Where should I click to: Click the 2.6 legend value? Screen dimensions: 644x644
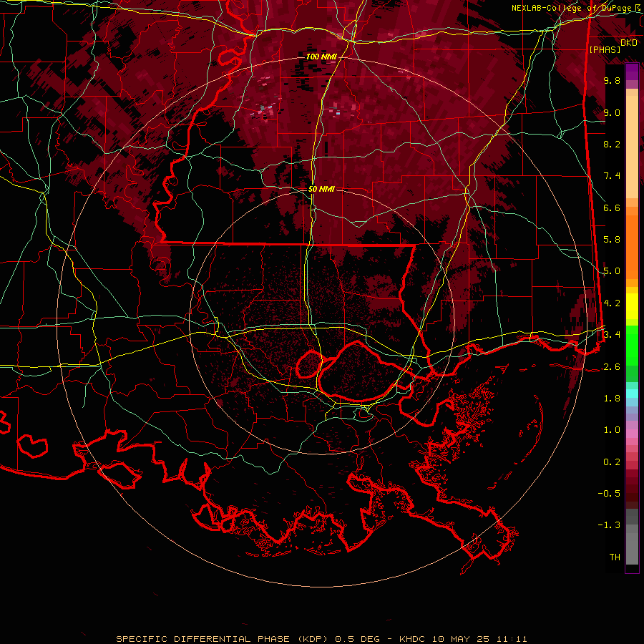tap(612, 367)
